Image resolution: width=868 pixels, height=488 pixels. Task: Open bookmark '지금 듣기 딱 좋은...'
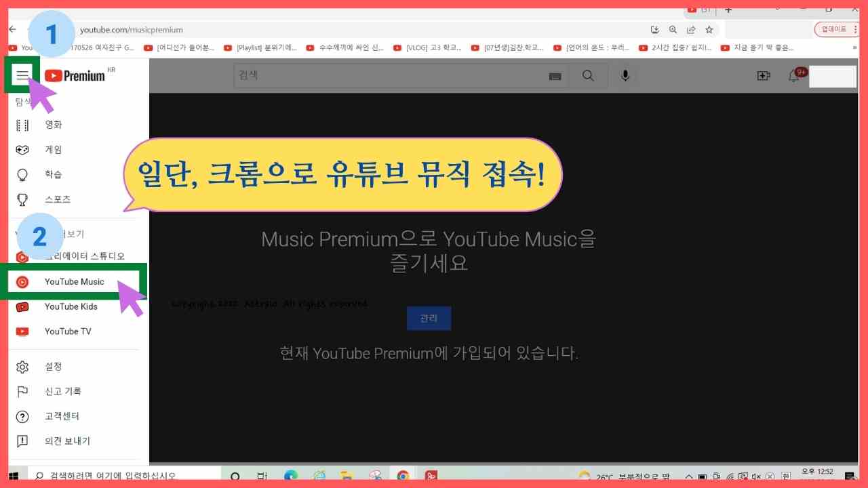tap(757, 47)
